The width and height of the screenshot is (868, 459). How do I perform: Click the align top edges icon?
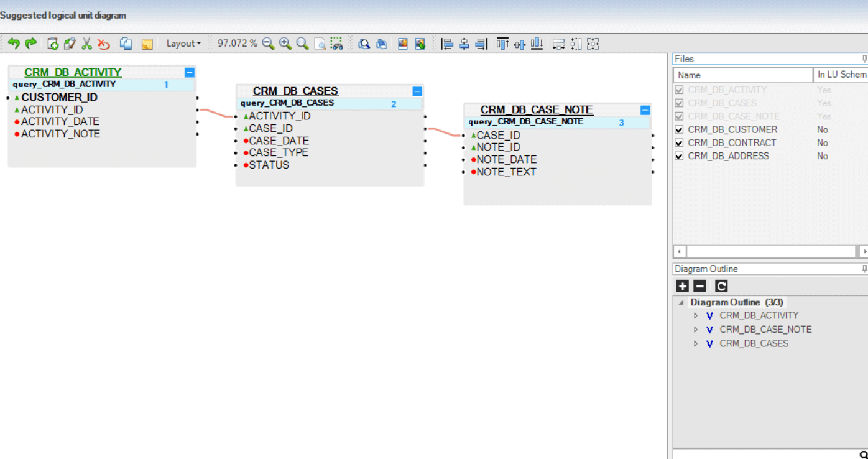502,44
